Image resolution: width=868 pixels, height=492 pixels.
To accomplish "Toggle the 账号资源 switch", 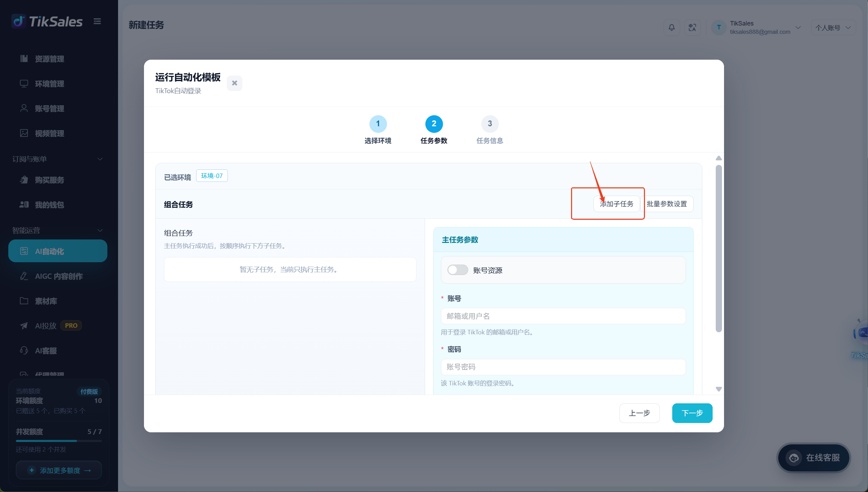I will click(457, 270).
